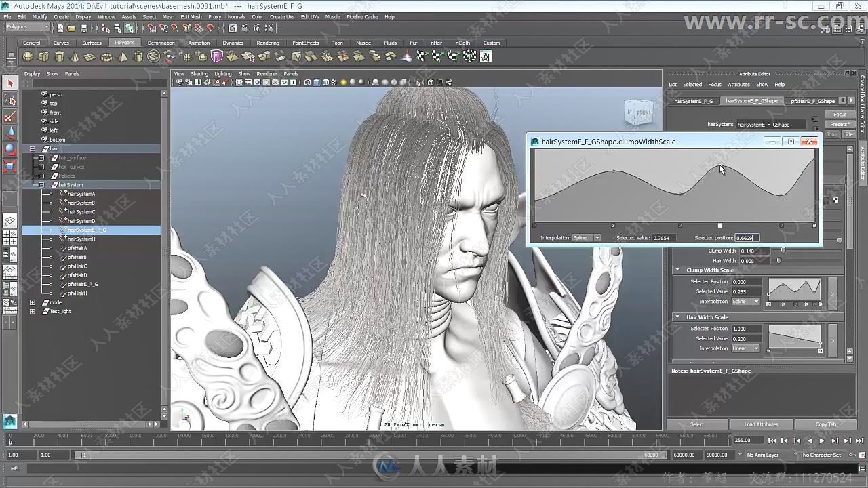
Task: Click Load Attributes button
Action: [x=761, y=424]
